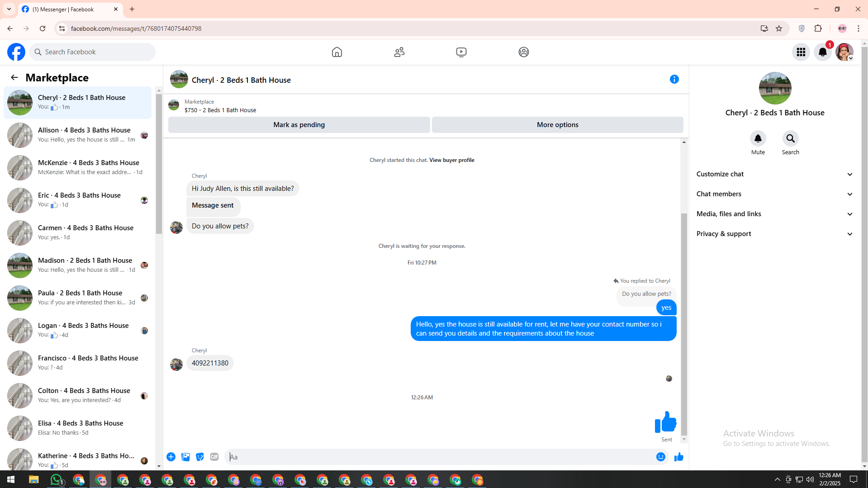This screenshot has width=868, height=488.
Task: Open more actions plus icon in composer
Action: point(171,457)
